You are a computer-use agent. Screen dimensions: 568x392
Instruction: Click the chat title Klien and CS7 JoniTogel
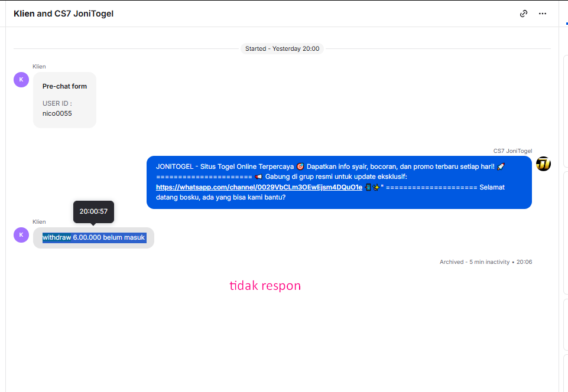point(63,14)
